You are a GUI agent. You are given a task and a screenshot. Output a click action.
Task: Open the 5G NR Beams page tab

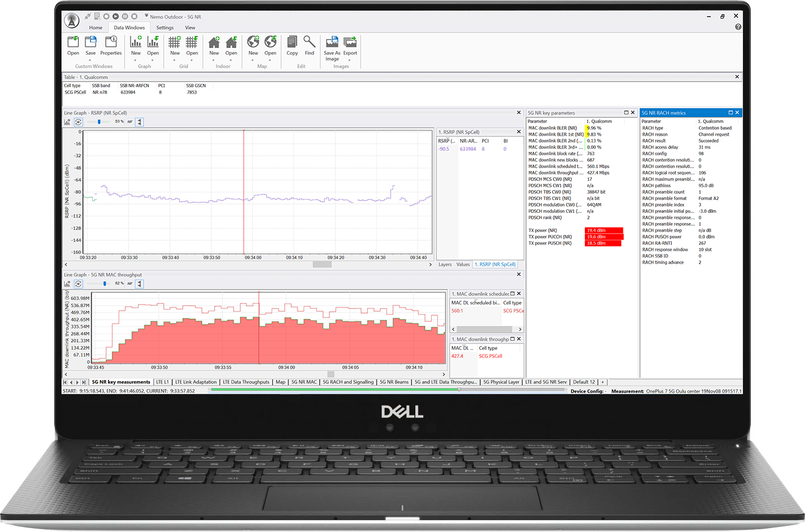394,382
